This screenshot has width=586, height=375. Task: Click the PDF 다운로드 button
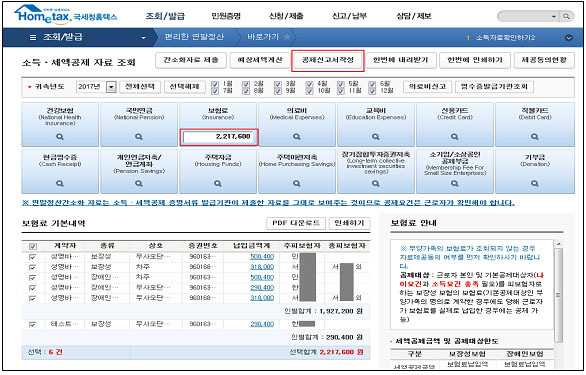(296, 223)
